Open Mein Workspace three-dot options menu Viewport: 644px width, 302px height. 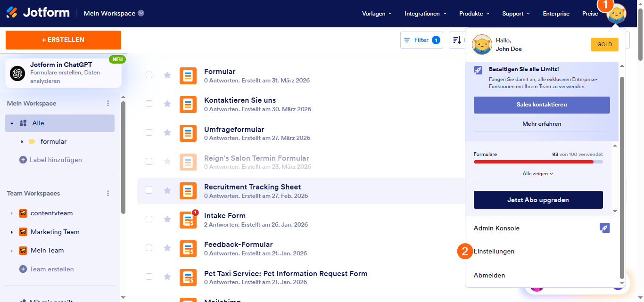tap(108, 103)
